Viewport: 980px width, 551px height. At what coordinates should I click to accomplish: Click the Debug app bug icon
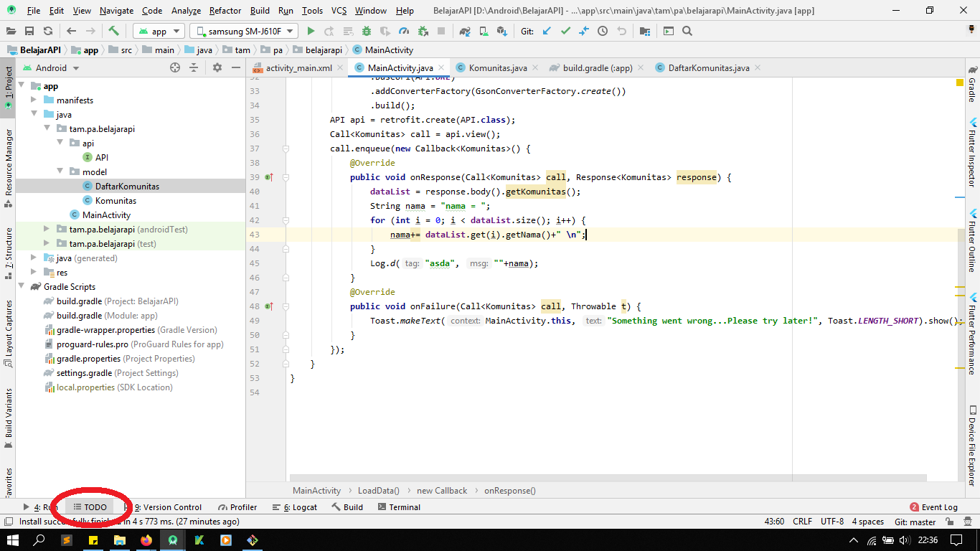tap(367, 32)
